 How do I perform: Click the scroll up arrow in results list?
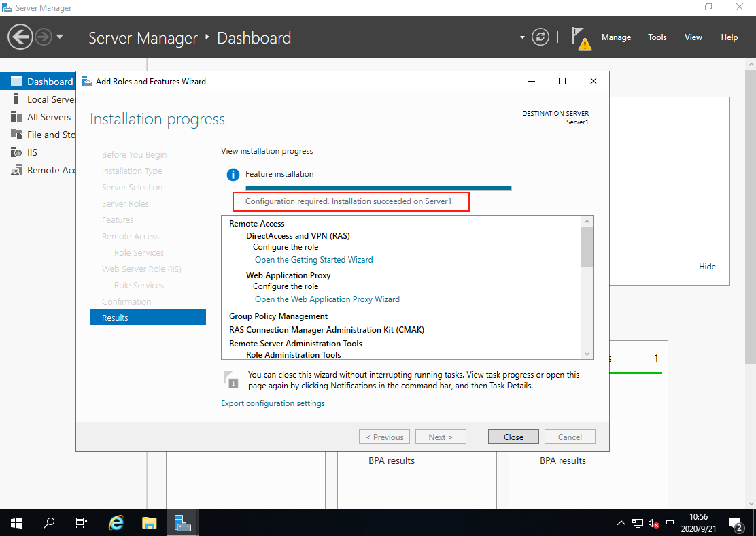587,222
